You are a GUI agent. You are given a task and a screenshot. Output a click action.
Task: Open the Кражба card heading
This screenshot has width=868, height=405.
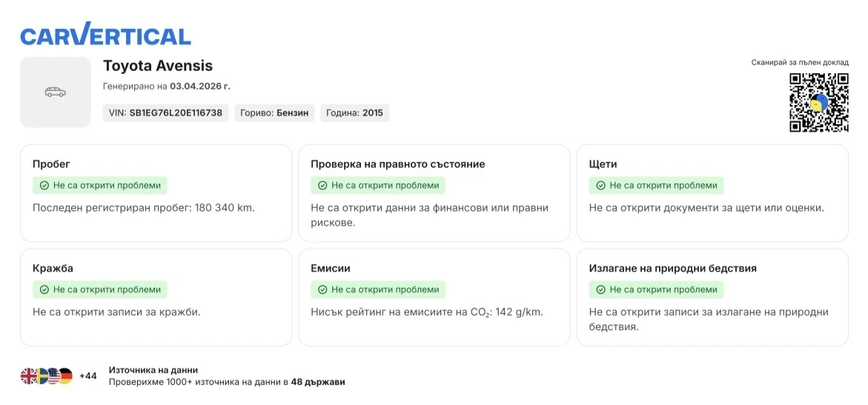point(53,268)
